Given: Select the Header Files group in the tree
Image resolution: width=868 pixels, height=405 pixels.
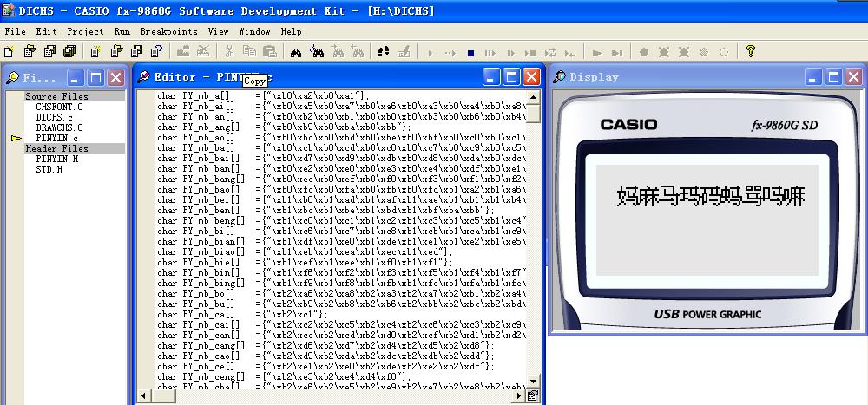Looking at the screenshot, I should pyautogui.click(x=56, y=148).
